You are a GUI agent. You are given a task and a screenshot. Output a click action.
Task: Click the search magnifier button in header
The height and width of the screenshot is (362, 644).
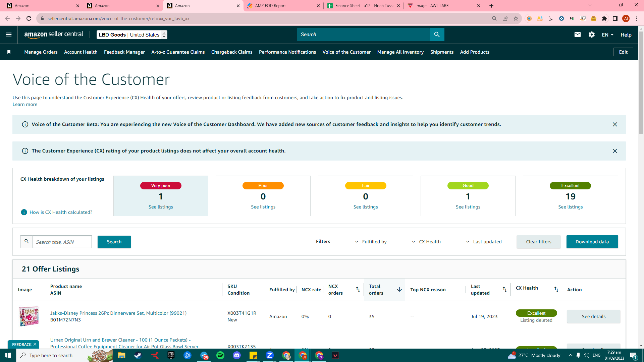point(437,35)
